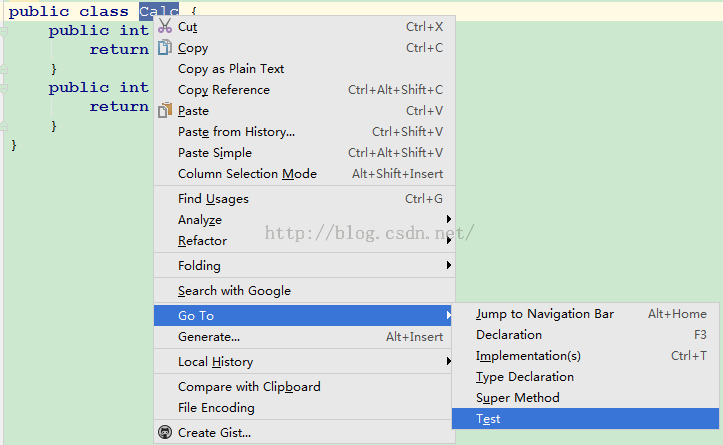Image resolution: width=723 pixels, height=445 pixels.
Task: Click the Cut scissors icon
Action: [165, 26]
